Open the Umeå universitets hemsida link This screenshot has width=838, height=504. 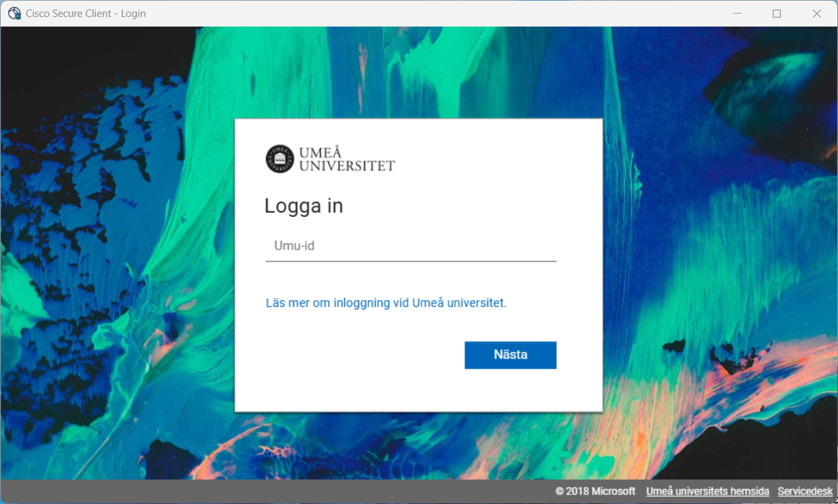point(707,491)
